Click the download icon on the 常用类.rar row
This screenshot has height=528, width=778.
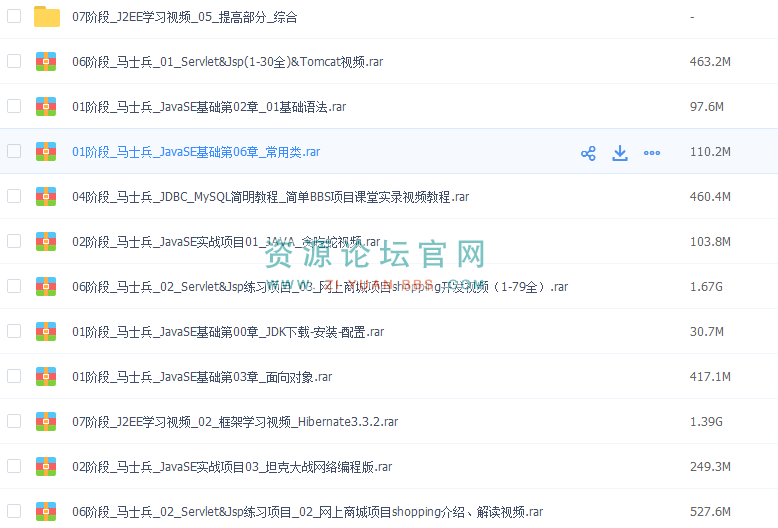pyautogui.click(x=620, y=153)
